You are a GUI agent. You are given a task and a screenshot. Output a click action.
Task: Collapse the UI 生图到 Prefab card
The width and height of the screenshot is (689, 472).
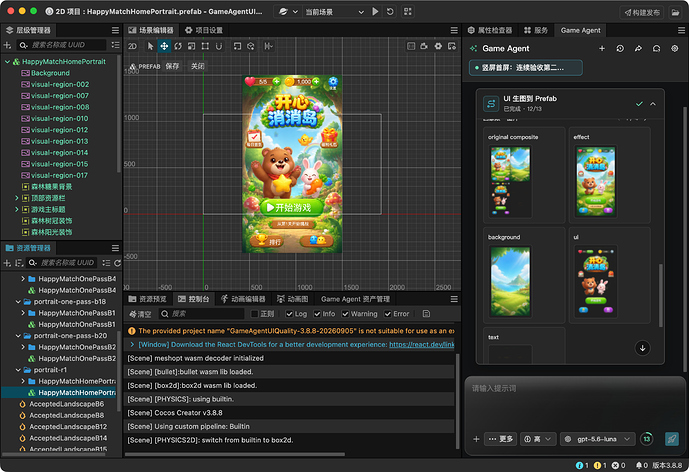click(x=653, y=104)
